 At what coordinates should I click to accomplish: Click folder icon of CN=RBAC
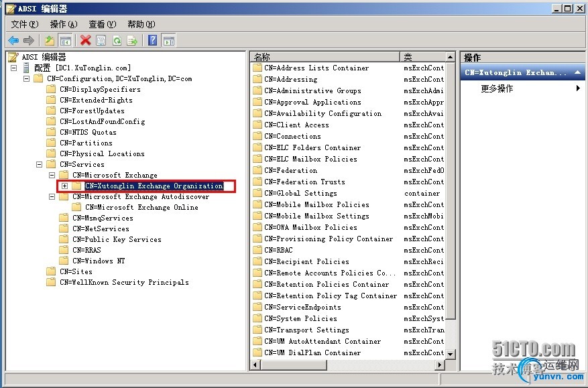coord(257,250)
